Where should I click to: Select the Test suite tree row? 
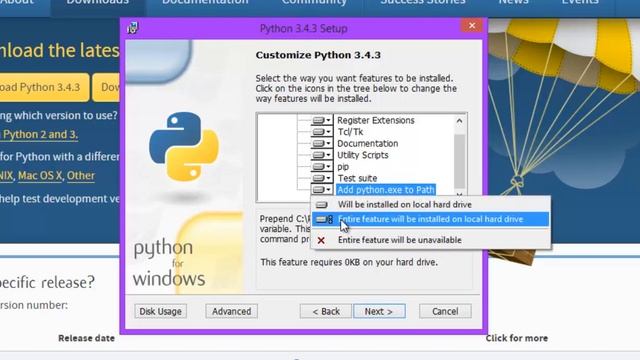(357, 178)
